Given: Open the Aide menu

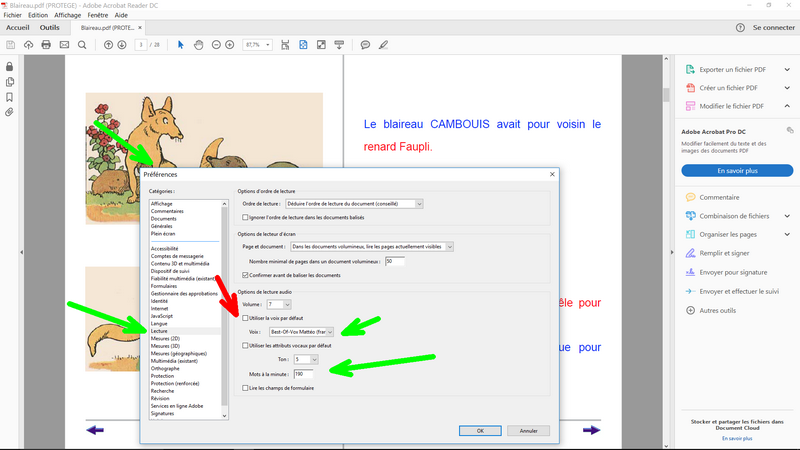Looking at the screenshot, I should [121, 15].
